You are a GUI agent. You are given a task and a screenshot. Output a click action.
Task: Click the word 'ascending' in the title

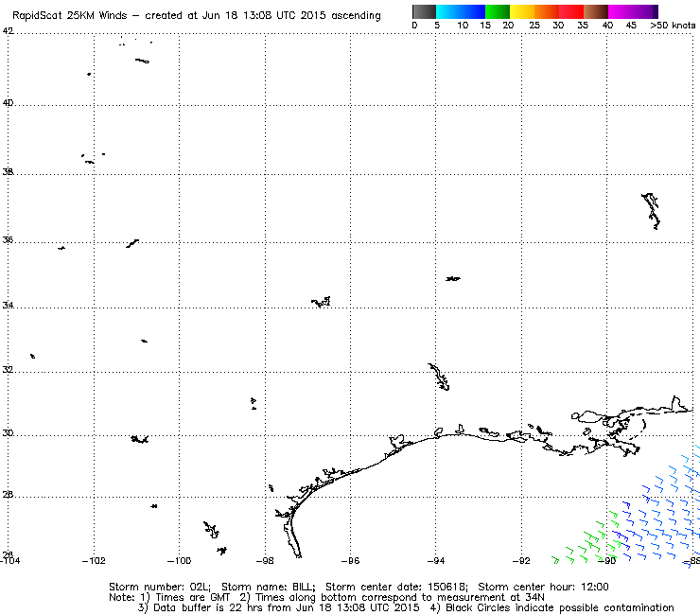356,16
